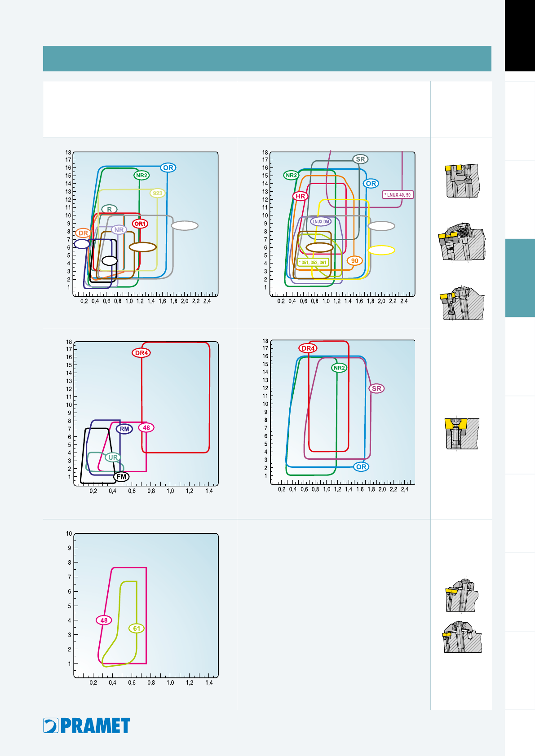Click the teal header banner
This screenshot has width=535, height=756.
267,58
